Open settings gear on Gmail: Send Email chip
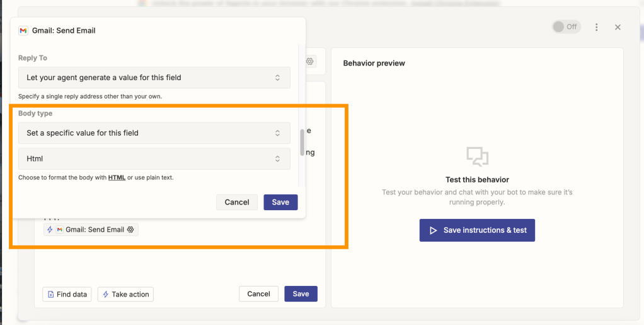 point(130,230)
